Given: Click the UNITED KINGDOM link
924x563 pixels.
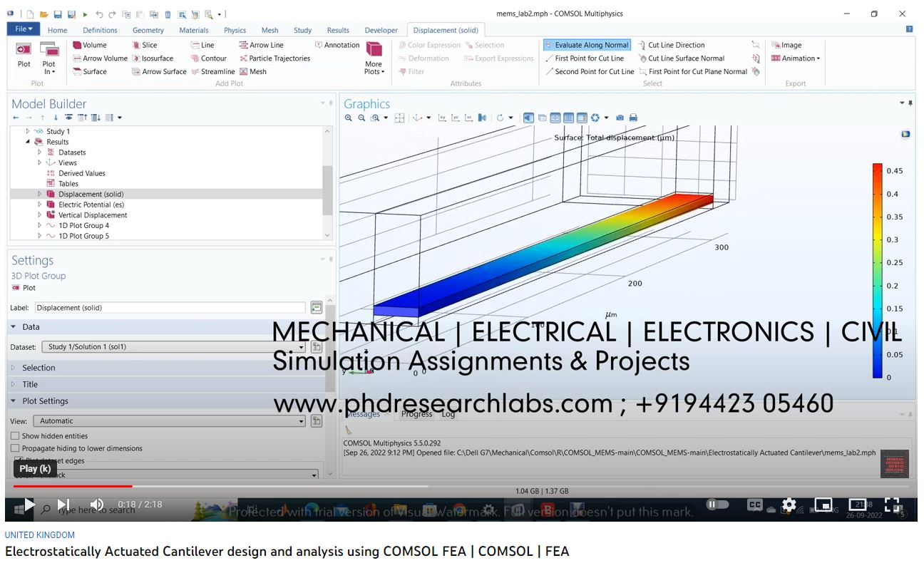Looking at the screenshot, I should coord(40,534).
